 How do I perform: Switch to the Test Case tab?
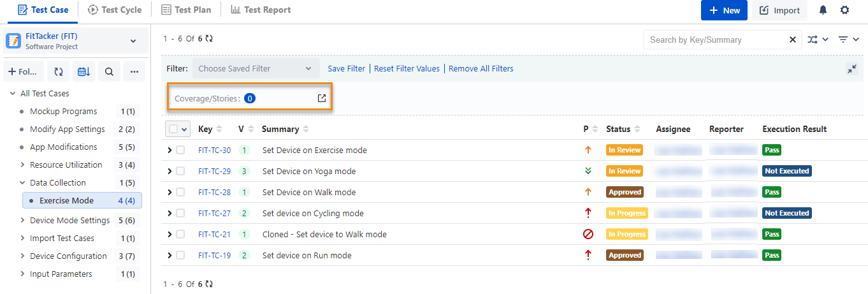(43, 10)
